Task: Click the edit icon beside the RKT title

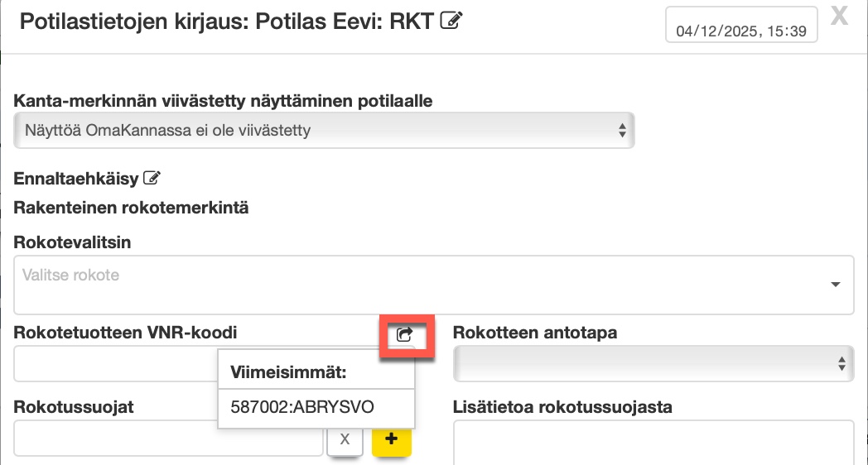Action: click(451, 21)
